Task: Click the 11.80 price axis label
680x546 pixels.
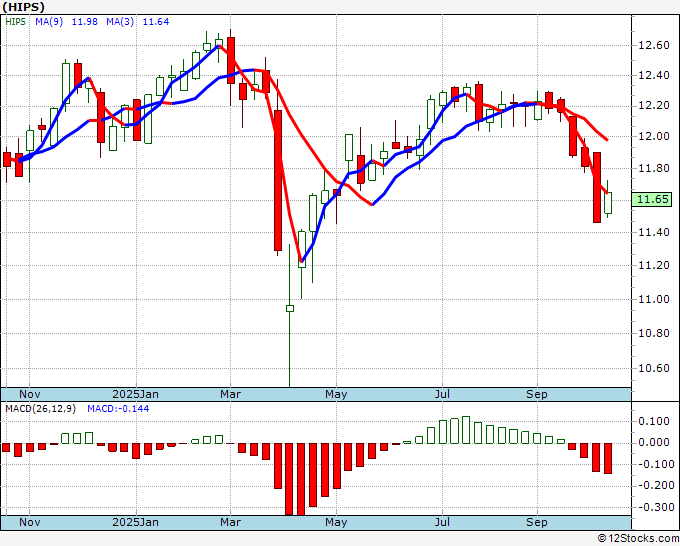Action: coord(654,168)
